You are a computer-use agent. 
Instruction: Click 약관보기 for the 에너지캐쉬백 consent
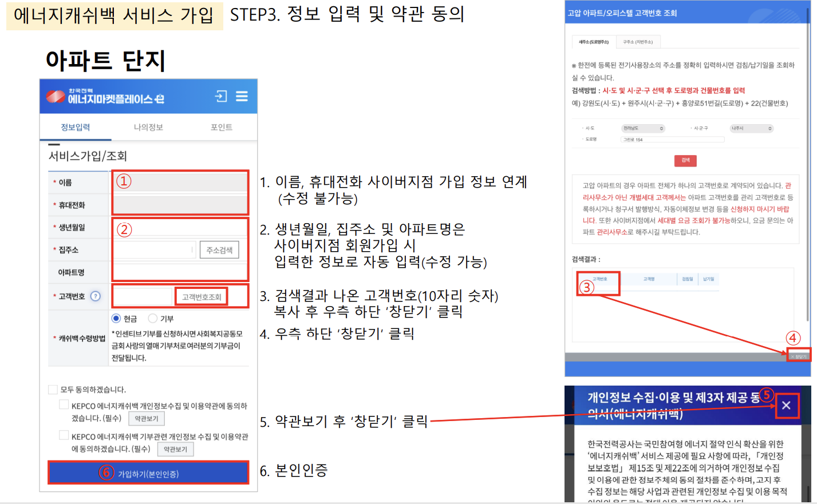click(x=147, y=419)
